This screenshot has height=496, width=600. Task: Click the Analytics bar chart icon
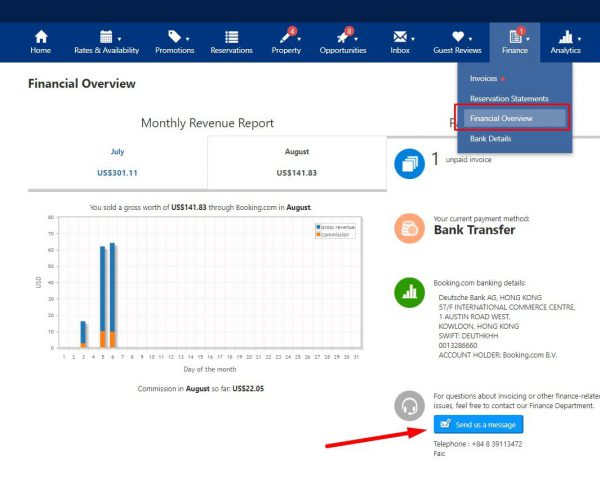click(x=565, y=37)
